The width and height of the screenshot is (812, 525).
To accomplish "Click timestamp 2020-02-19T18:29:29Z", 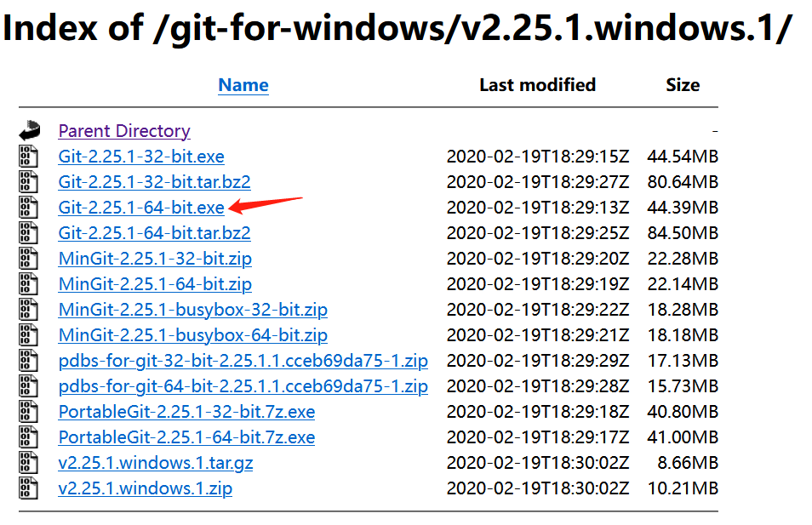I will 538,361.
